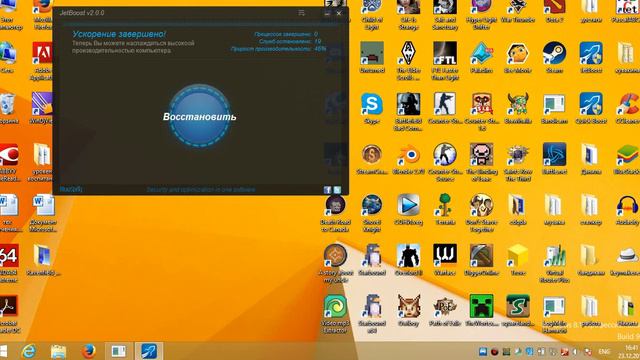Select the Don't Starve Together shortcut
This screenshot has height=360, width=640.
coord(482,212)
